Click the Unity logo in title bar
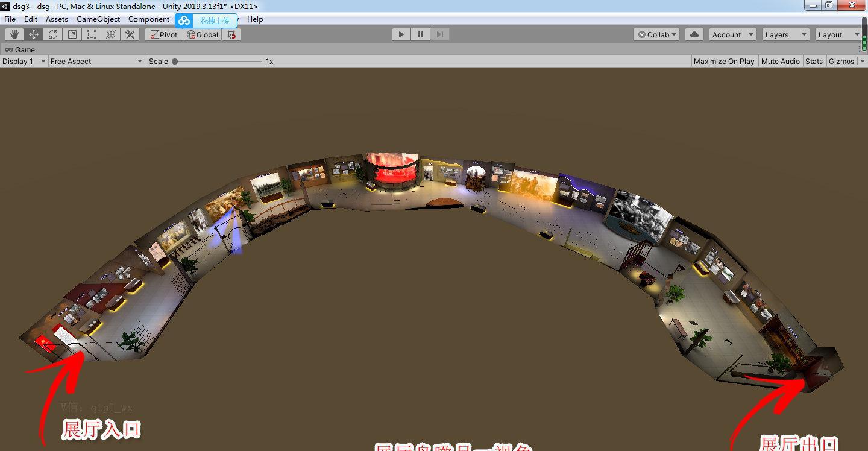The width and height of the screenshot is (868, 451). (5, 6)
